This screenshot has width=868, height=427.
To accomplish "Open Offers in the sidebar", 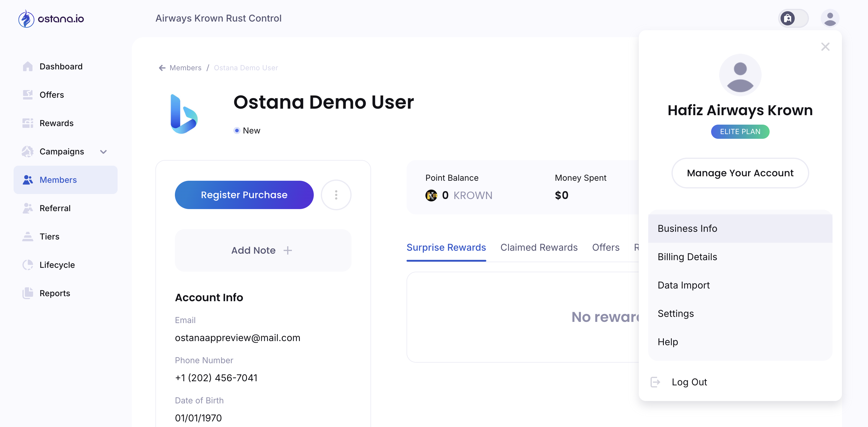I will click(x=65, y=94).
